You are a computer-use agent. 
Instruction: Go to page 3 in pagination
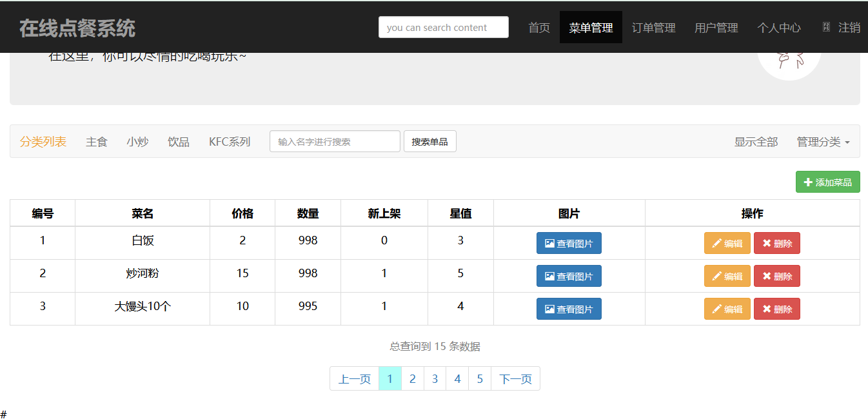click(435, 378)
